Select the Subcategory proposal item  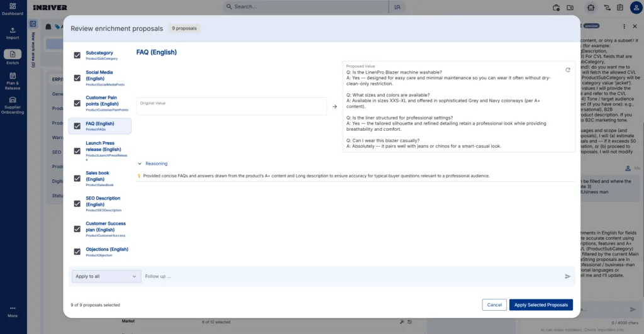click(x=101, y=55)
